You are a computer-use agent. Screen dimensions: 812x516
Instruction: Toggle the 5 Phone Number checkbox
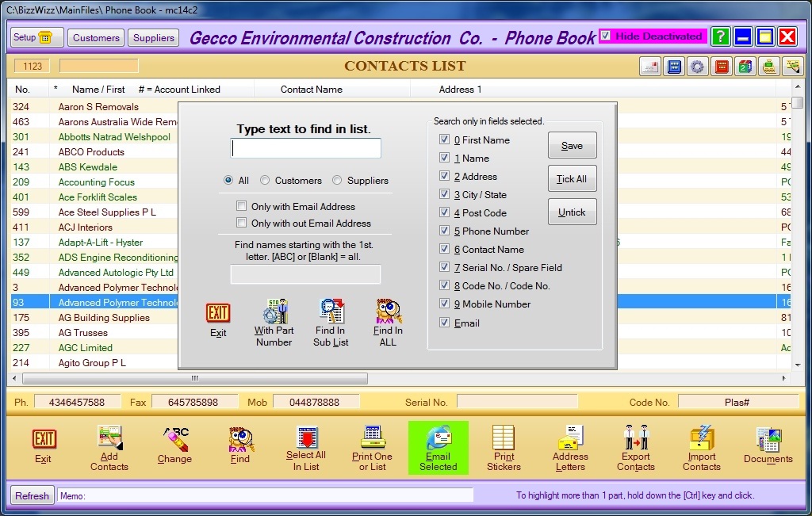pyautogui.click(x=444, y=231)
